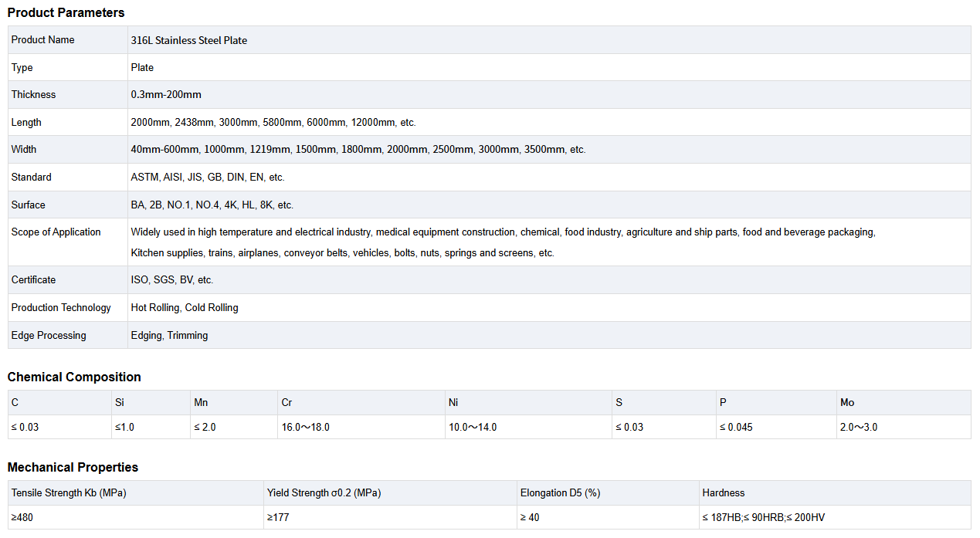Viewport: 980px width, 538px height.
Task: Click the Length values cell starting with 2000mm
Action: (273, 123)
